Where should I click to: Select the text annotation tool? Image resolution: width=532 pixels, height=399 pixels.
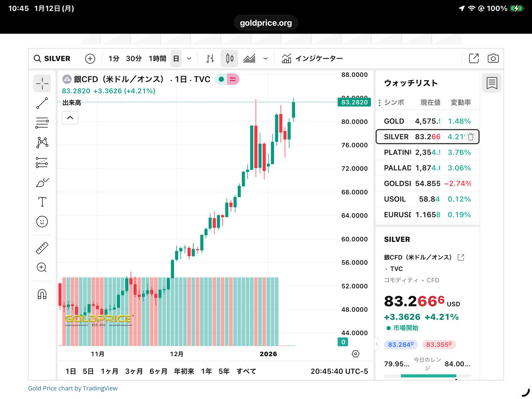(42, 202)
